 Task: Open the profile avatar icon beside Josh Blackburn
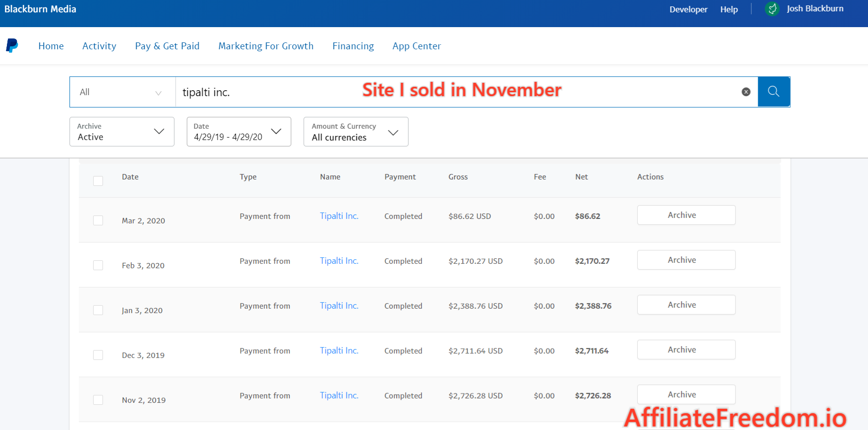coord(772,9)
